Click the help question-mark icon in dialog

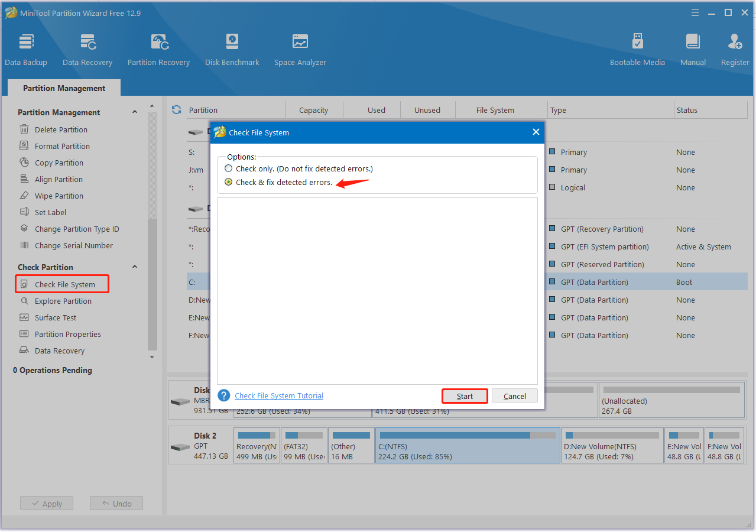click(223, 395)
